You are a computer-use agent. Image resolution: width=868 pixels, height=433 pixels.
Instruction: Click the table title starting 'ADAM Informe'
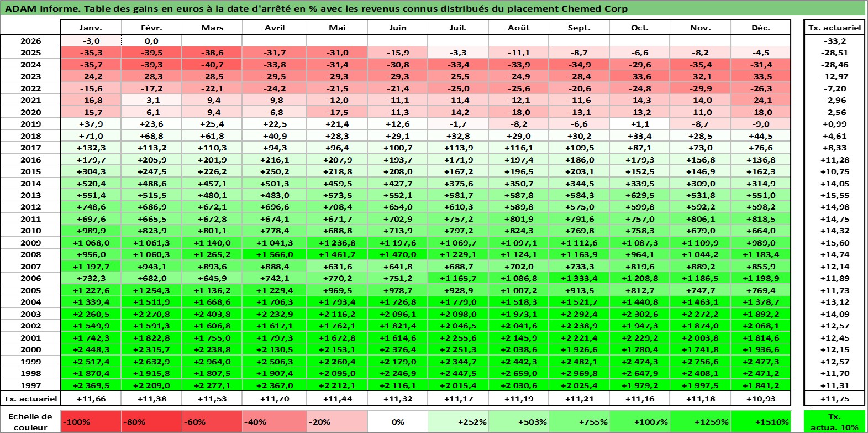point(316,8)
